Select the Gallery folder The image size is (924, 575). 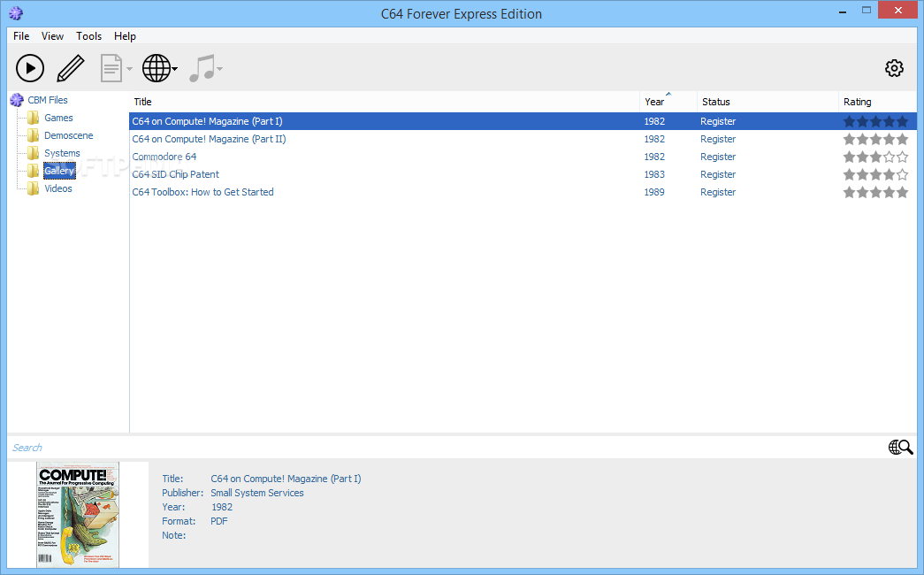59,171
